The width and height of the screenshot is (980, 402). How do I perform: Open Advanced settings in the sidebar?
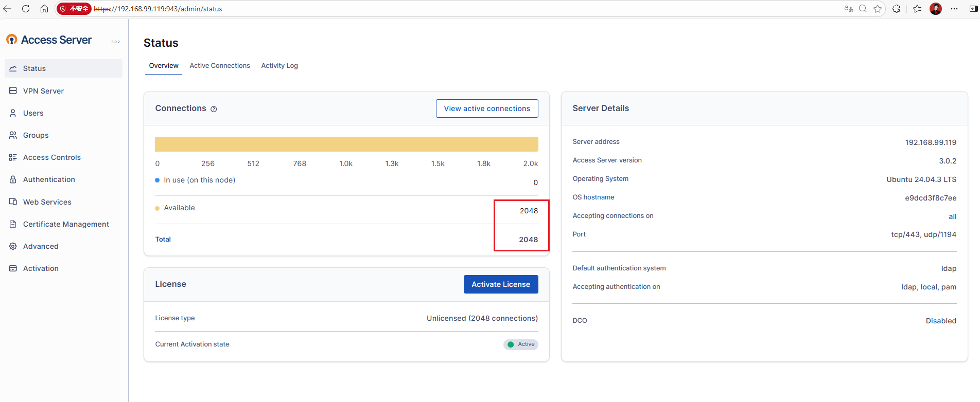(x=41, y=246)
